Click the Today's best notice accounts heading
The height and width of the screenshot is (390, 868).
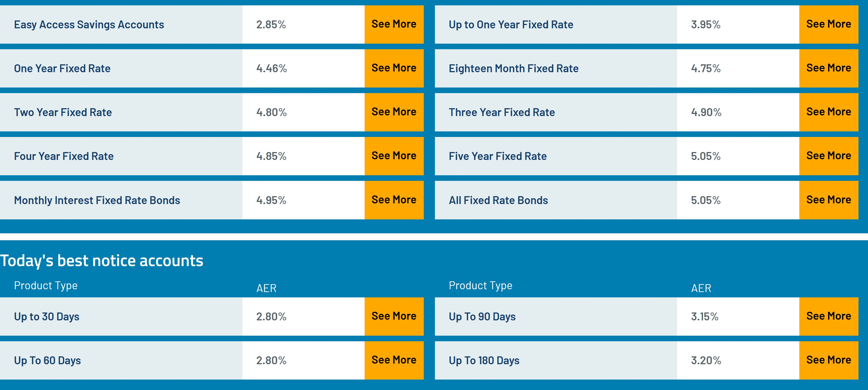[101, 260]
